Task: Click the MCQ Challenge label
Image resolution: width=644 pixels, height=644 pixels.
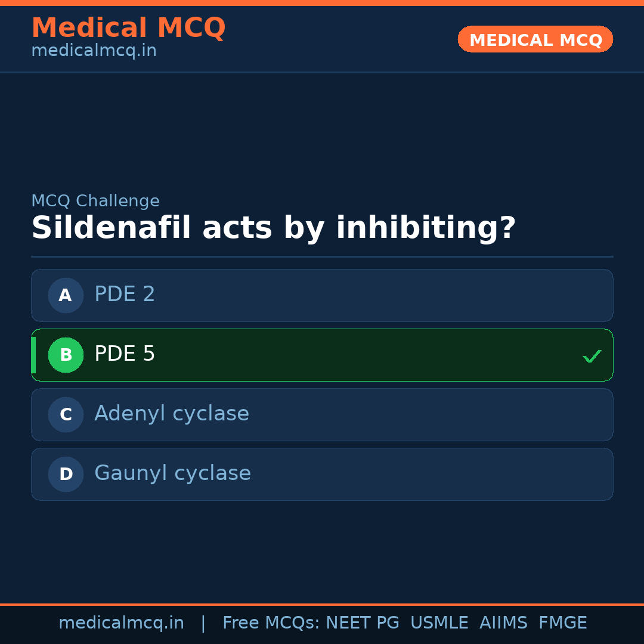Action: (95, 201)
